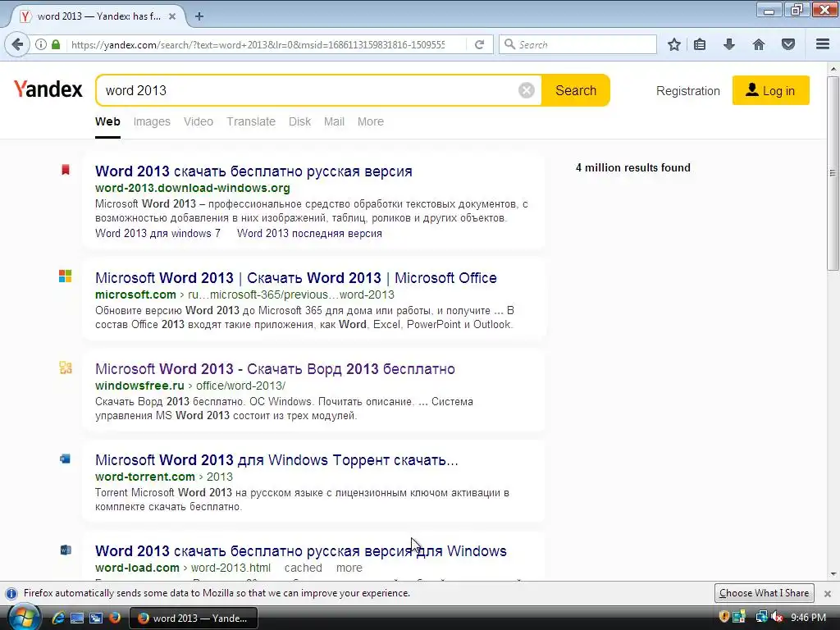
Task: Click the word-torrent.com domain link
Action: pyautogui.click(x=144, y=477)
